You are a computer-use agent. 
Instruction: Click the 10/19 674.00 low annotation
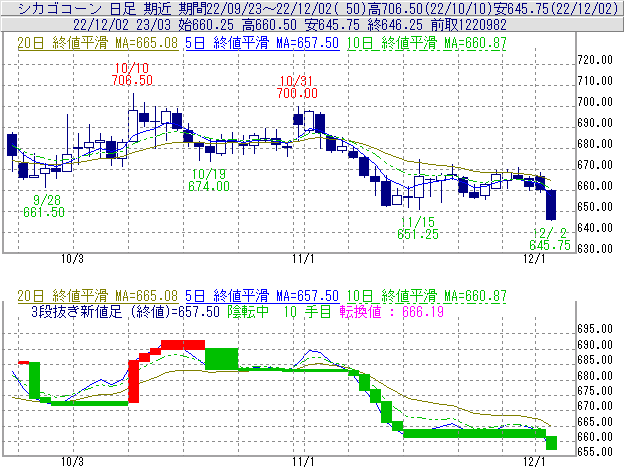pyautogui.click(x=209, y=180)
